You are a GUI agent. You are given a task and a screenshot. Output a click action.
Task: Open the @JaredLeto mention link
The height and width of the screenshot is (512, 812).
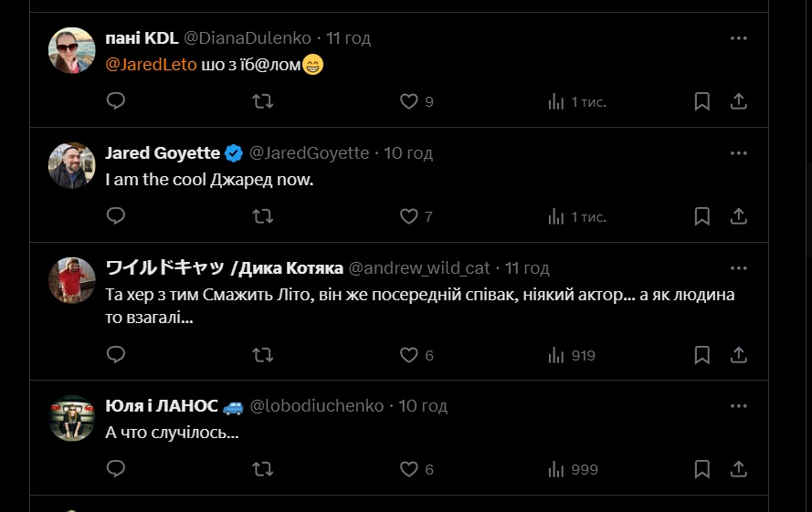click(151, 65)
